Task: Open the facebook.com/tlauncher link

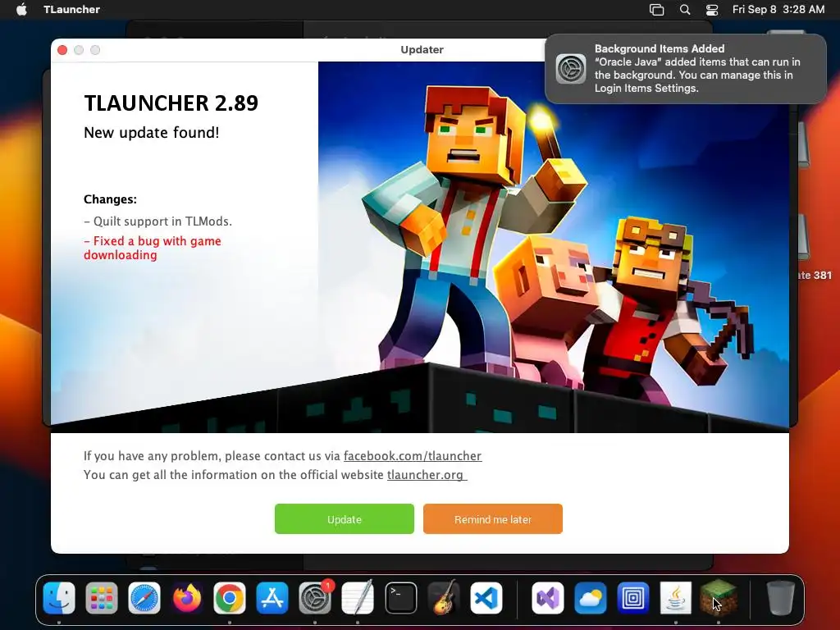Action: 413,456
